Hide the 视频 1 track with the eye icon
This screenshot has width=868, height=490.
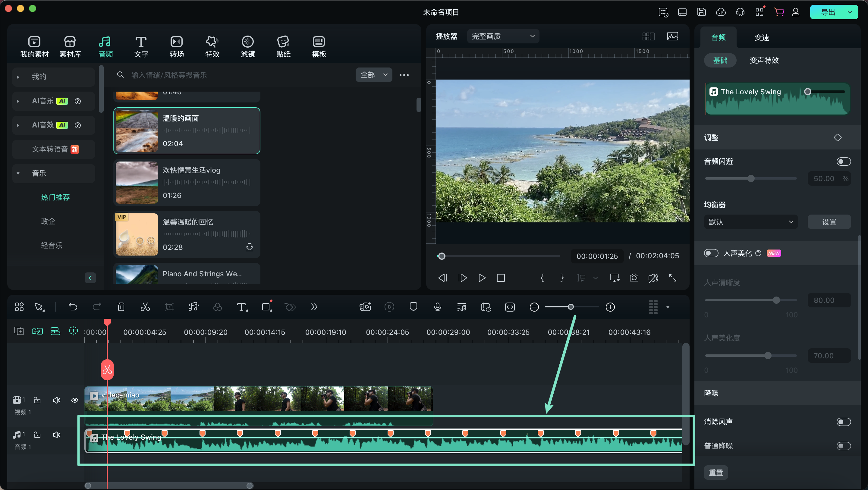coord(75,400)
